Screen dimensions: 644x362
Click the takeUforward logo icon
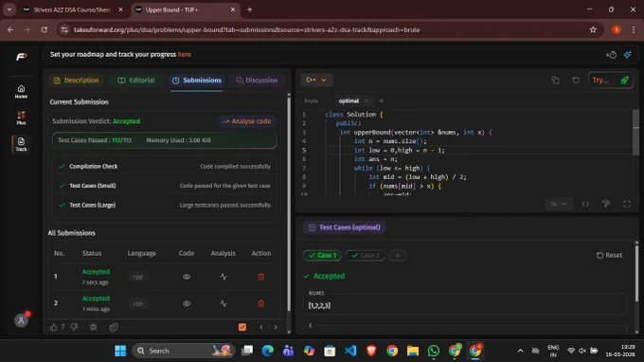click(x=22, y=57)
